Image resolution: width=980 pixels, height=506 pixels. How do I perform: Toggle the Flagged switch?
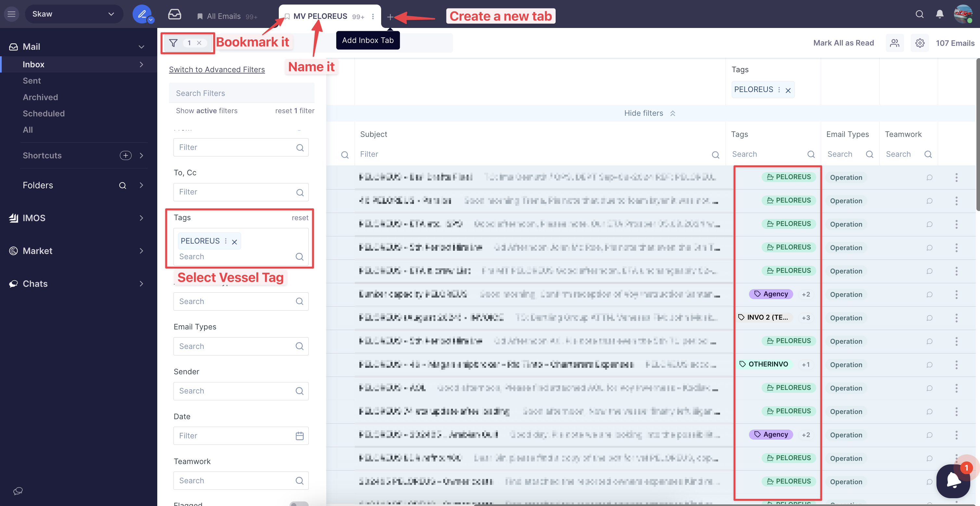tap(299, 504)
